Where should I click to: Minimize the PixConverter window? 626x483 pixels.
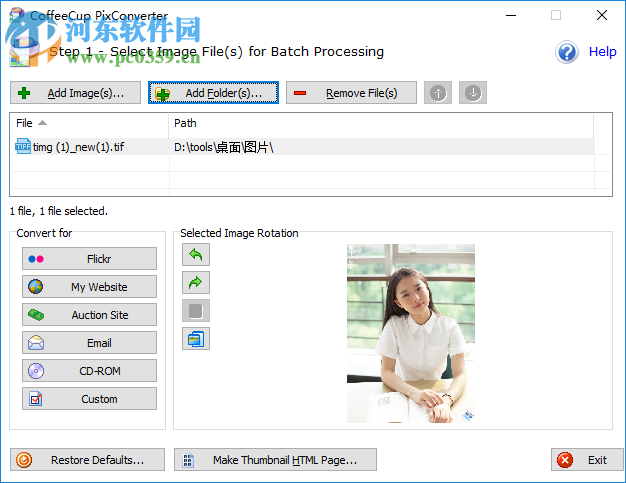[511, 16]
